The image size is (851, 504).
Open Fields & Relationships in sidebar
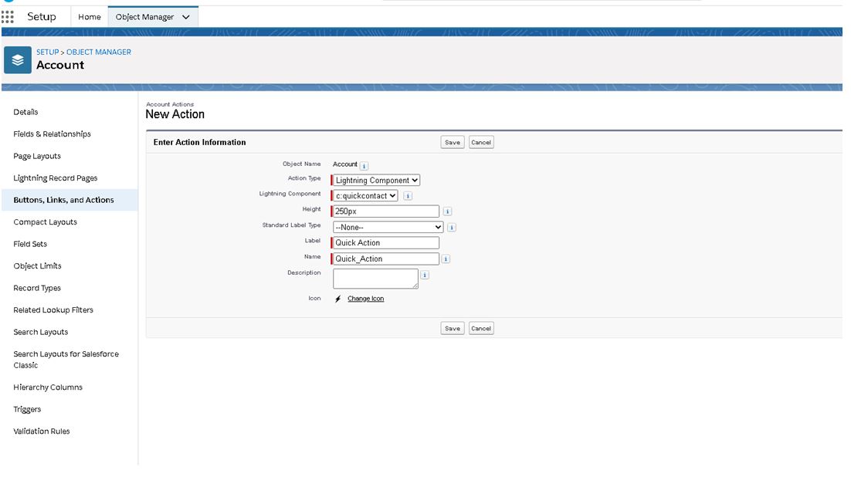52,134
